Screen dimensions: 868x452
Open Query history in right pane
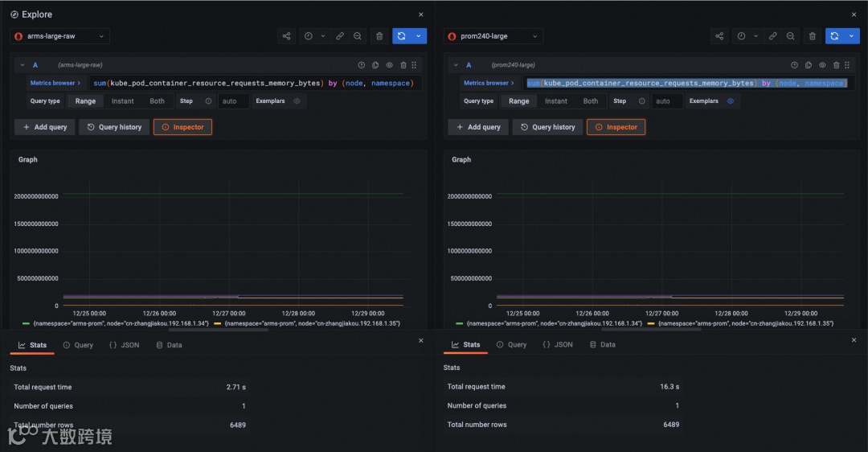[x=547, y=127]
